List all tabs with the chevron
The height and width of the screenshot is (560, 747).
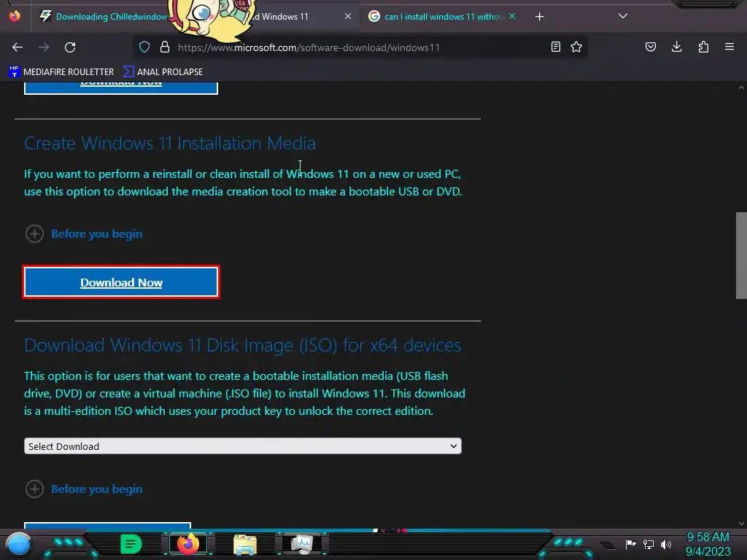pyautogui.click(x=623, y=16)
